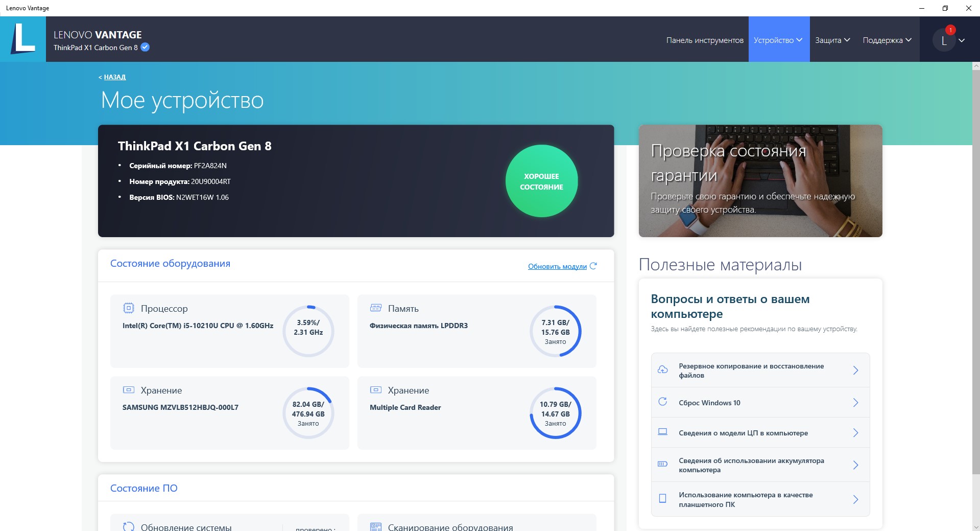Viewport: 980px width, 531px height.
Task: Click the system update icon under Состояние ПО
Action: (129, 526)
